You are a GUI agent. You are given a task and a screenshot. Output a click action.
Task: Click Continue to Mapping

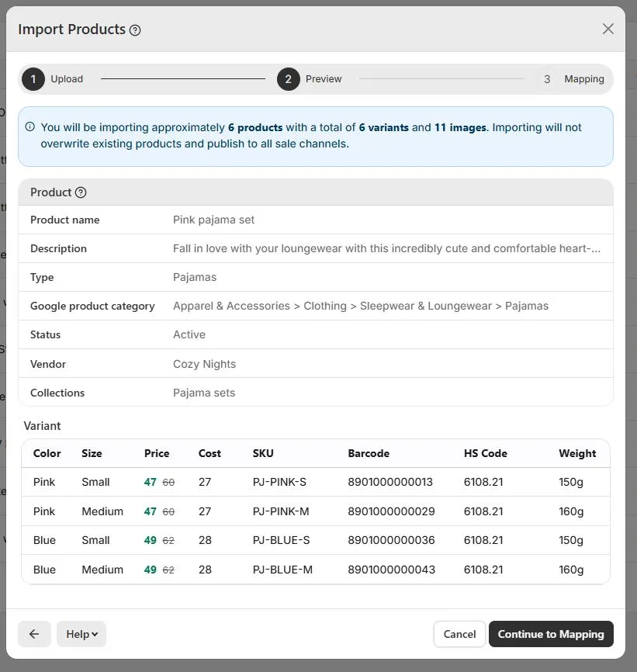551,634
